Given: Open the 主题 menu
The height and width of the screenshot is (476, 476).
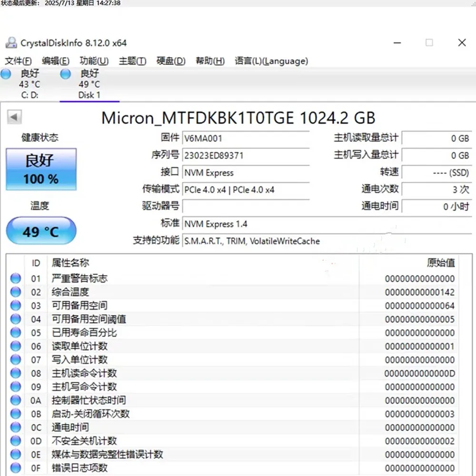Looking at the screenshot, I should pyautogui.click(x=132, y=61).
